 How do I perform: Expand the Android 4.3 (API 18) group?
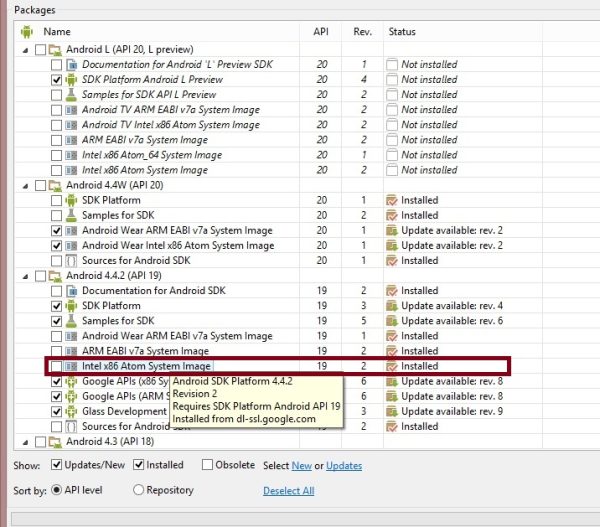tap(24, 442)
